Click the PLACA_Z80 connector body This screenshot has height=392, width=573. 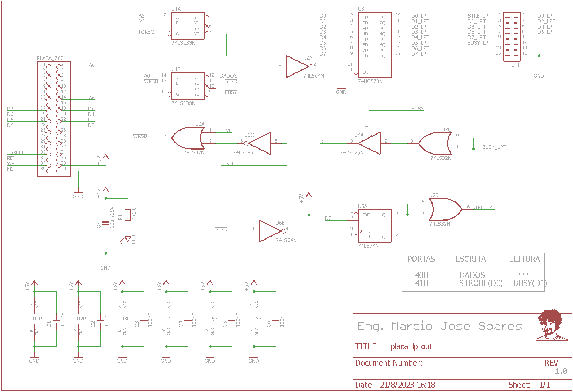54,119
